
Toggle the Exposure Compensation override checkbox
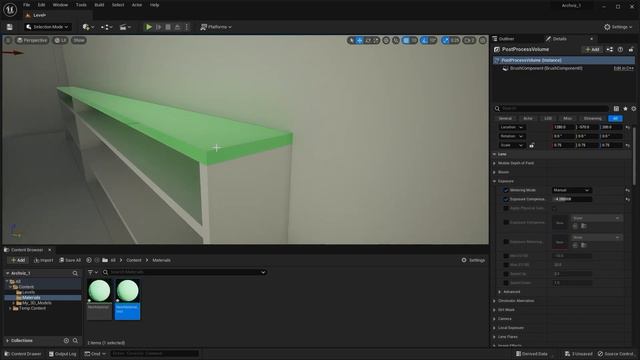click(506, 199)
